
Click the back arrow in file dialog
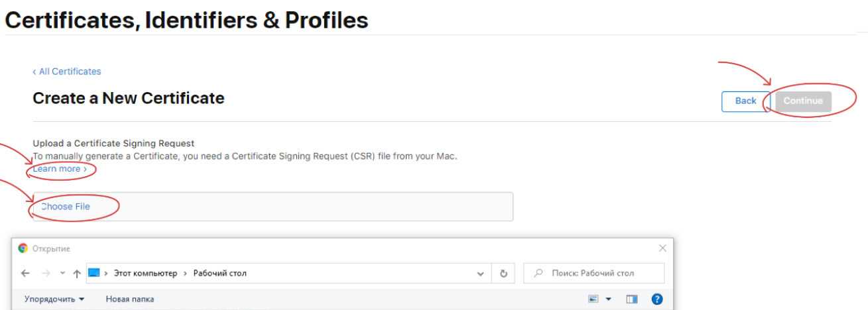[x=25, y=274]
